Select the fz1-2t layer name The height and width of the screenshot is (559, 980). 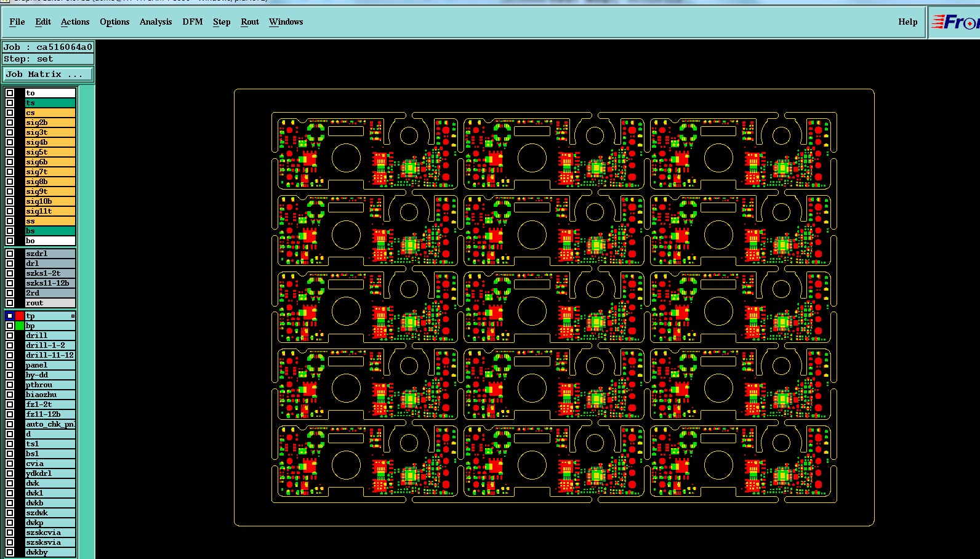pos(50,404)
